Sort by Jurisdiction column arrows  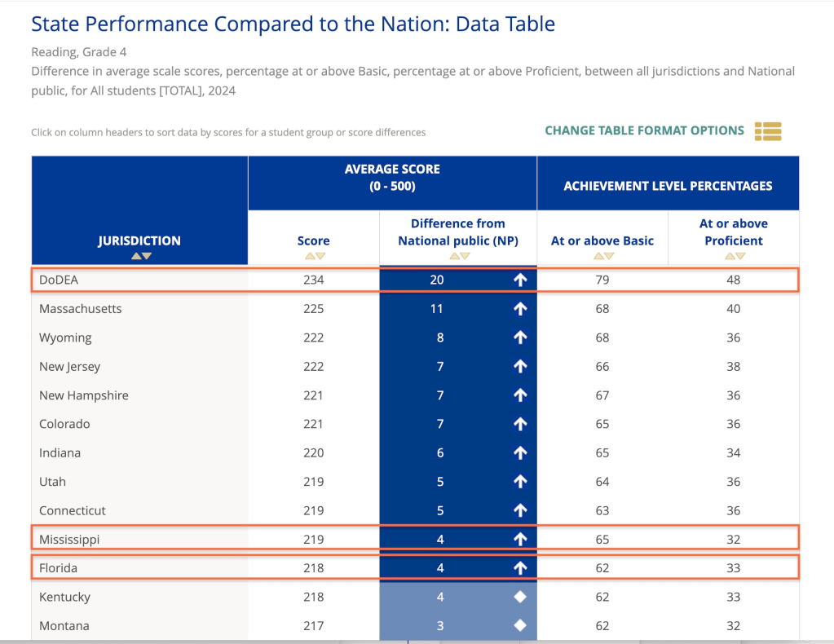(140, 256)
